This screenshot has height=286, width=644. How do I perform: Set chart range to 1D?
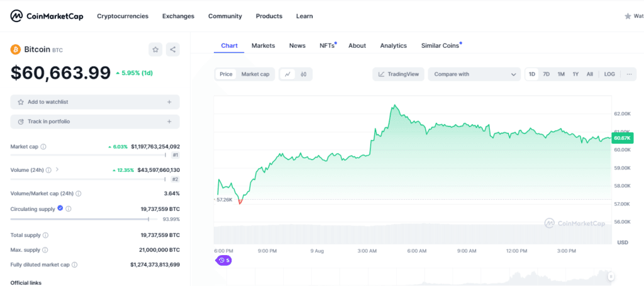click(x=532, y=74)
